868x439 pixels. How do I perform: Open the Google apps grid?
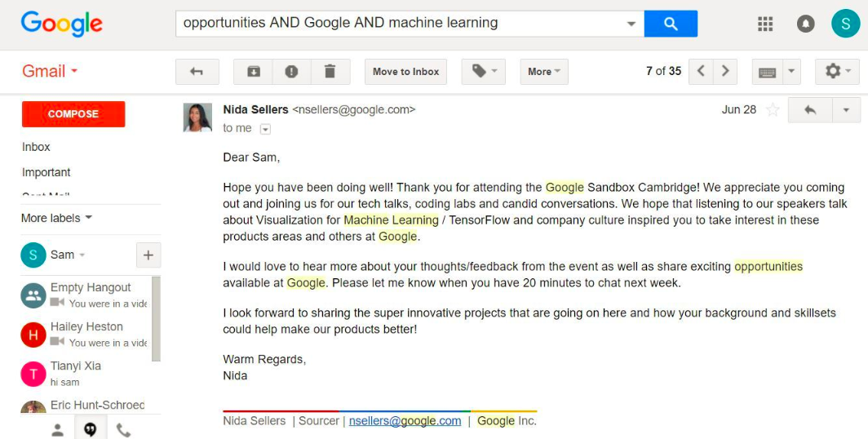click(x=765, y=24)
